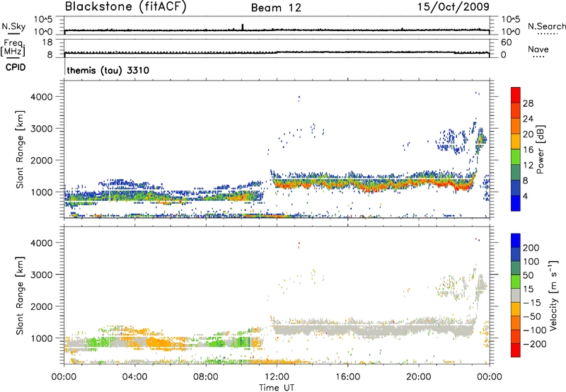566x392 pixels.
Task: Click the '16' label on Power colorbar
Action: 528,150
